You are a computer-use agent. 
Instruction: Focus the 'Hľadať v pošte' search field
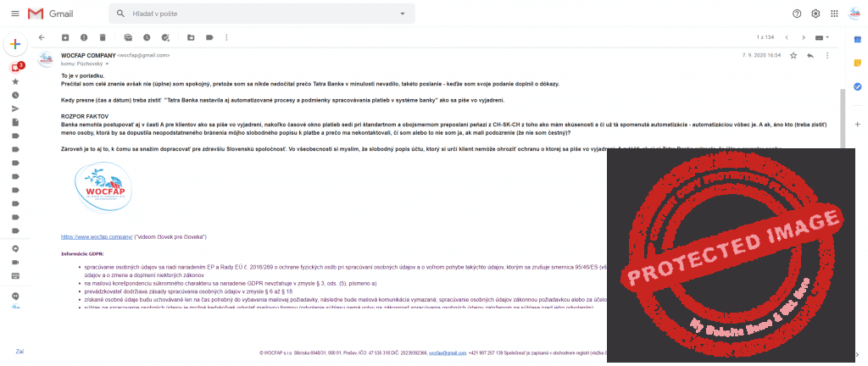[261, 14]
